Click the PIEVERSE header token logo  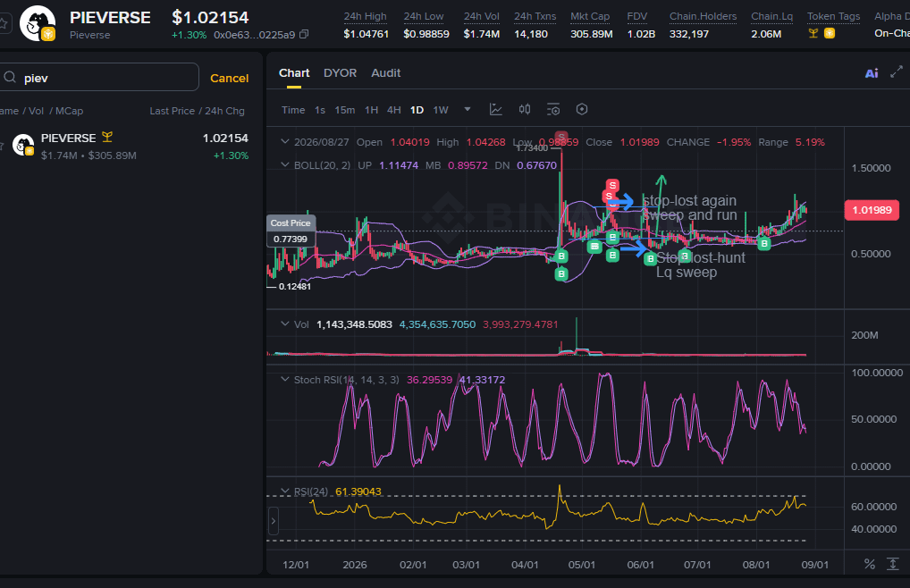coord(38,24)
